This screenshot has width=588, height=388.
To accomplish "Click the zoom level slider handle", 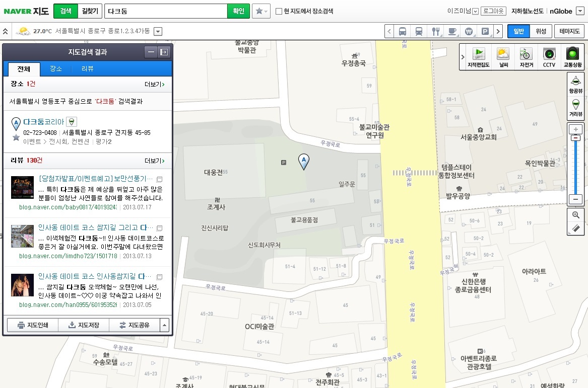I will (x=575, y=138).
